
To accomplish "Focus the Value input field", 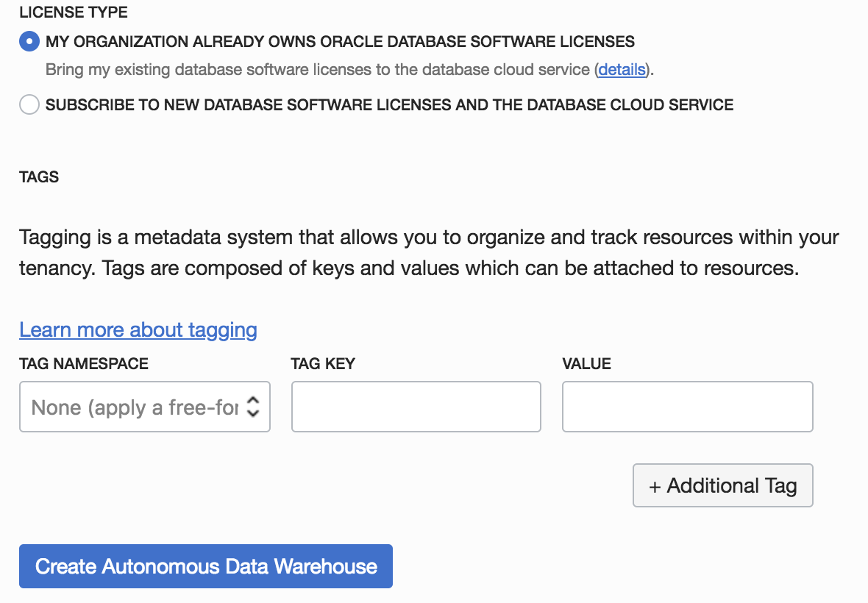I will (688, 407).
